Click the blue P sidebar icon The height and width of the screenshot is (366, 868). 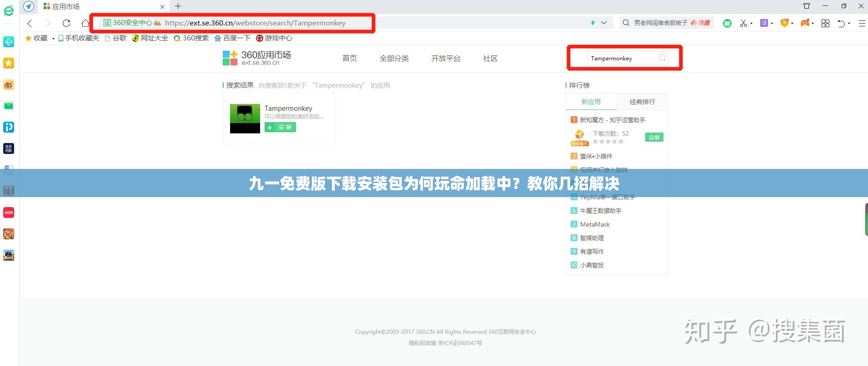(9, 127)
